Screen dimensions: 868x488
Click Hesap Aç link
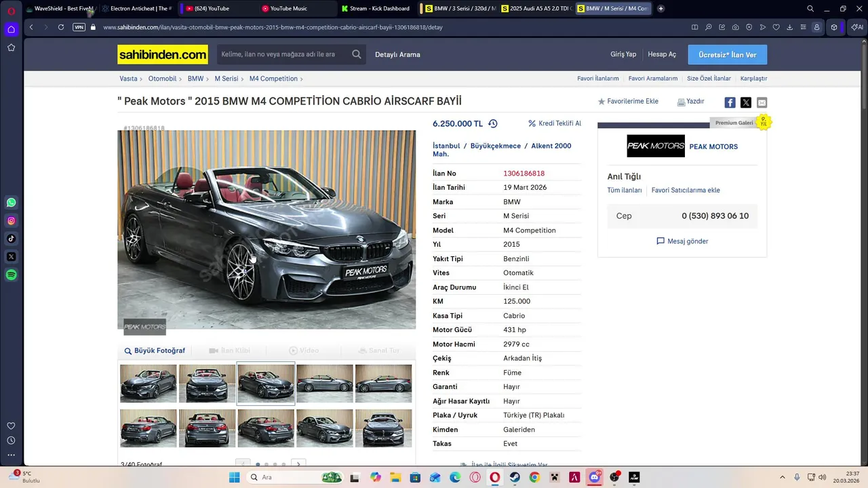pyautogui.click(x=662, y=54)
